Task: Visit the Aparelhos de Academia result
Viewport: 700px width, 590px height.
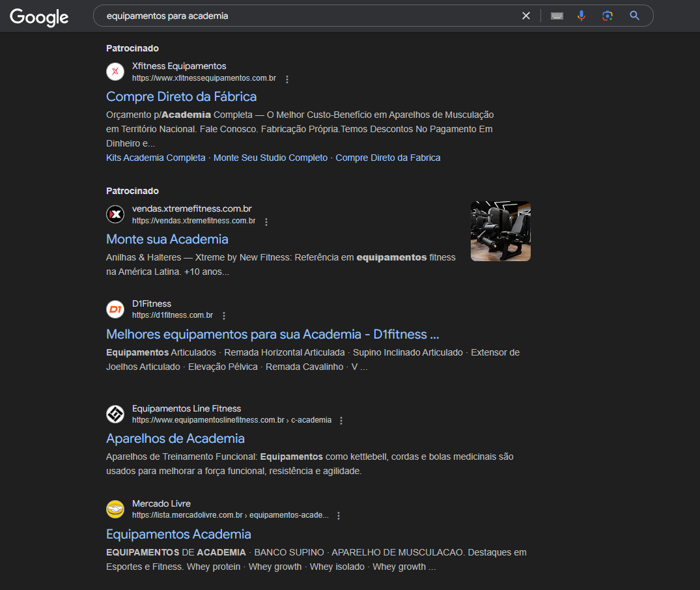Action: (x=175, y=438)
